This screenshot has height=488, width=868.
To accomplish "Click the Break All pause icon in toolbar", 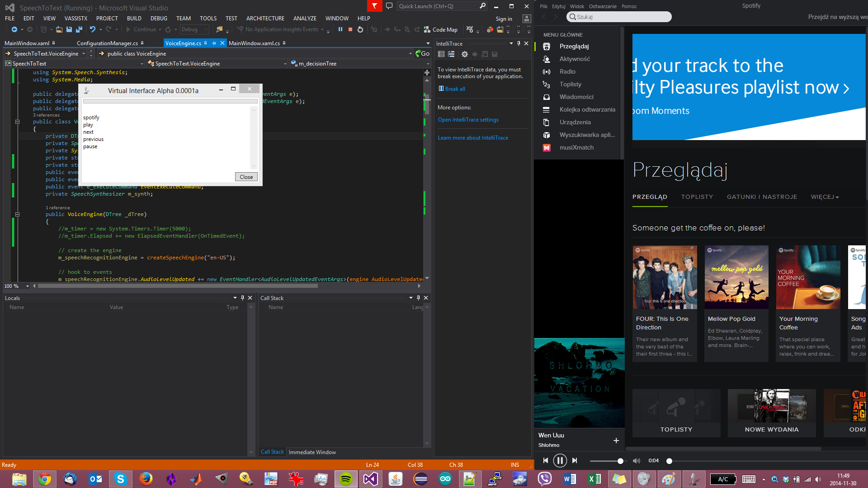I will (340, 29).
